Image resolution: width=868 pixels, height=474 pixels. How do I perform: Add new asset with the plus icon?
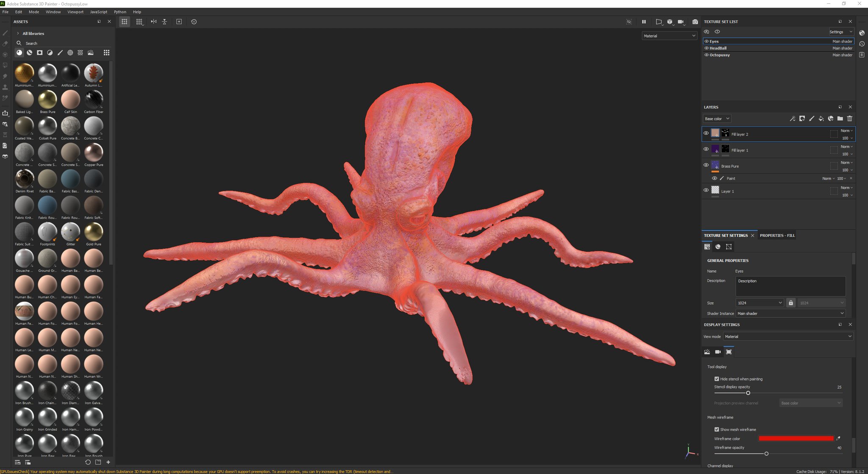[108, 462]
